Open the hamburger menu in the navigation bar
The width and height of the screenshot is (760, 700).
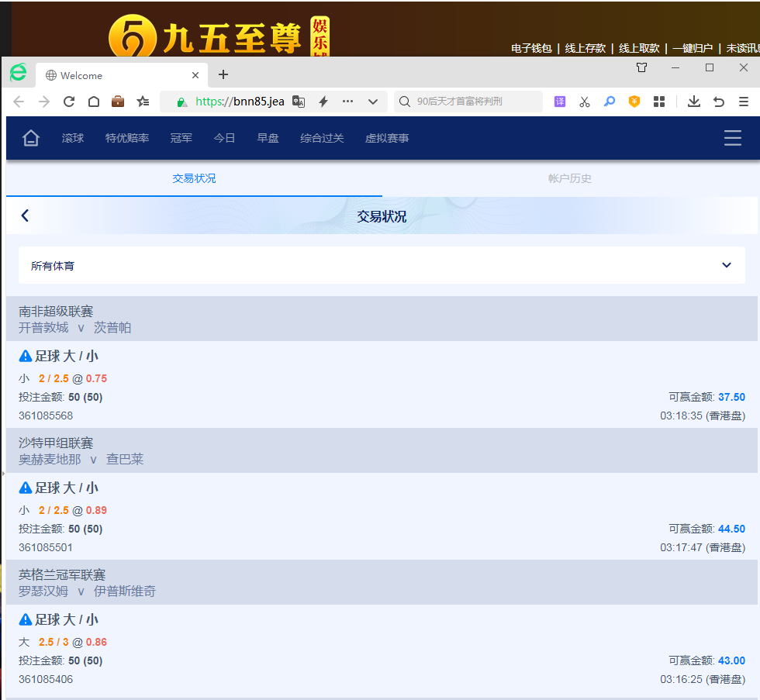click(732, 138)
